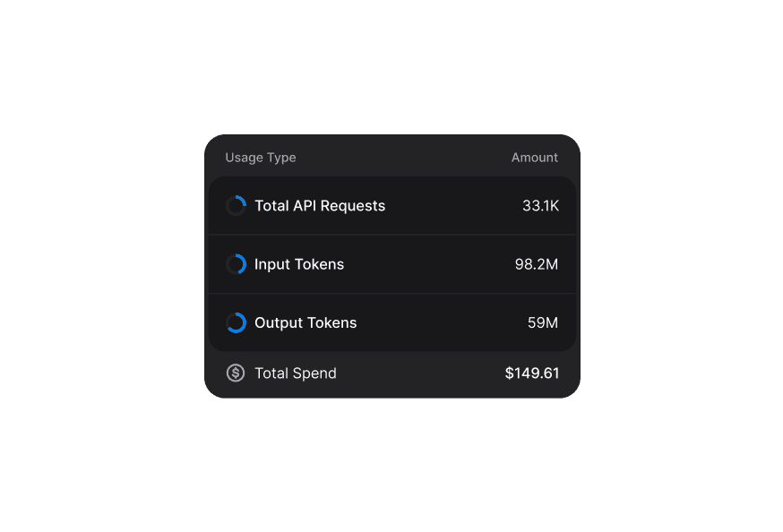Click the Amount column header

pyautogui.click(x=535, y=158)
